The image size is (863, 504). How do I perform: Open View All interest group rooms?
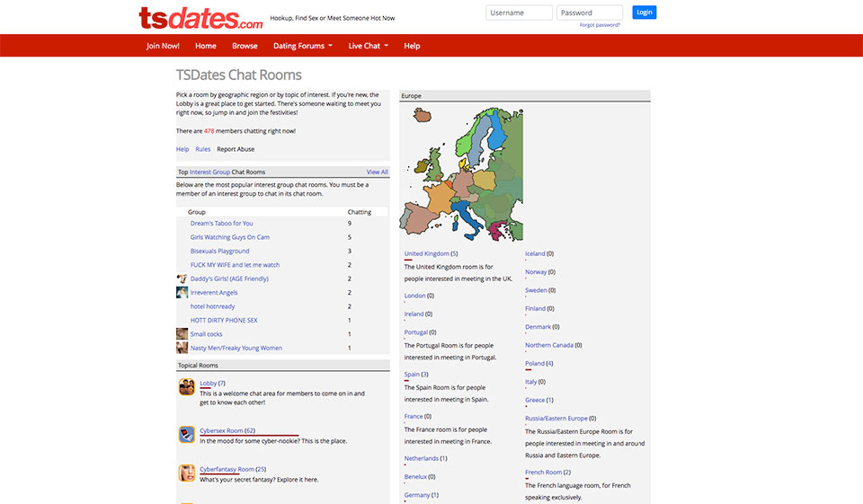[x=377, y=172]
